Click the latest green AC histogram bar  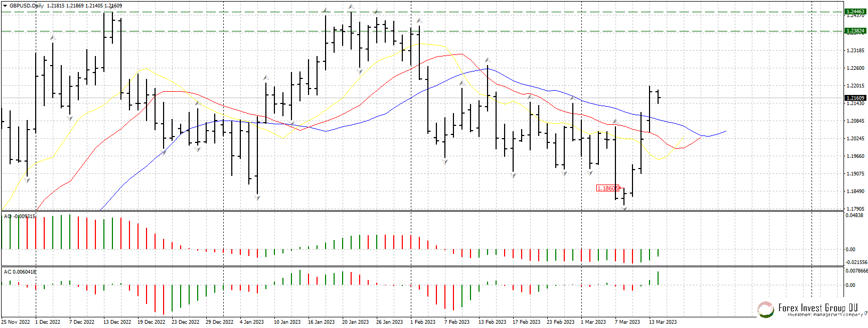click(659, 278)
